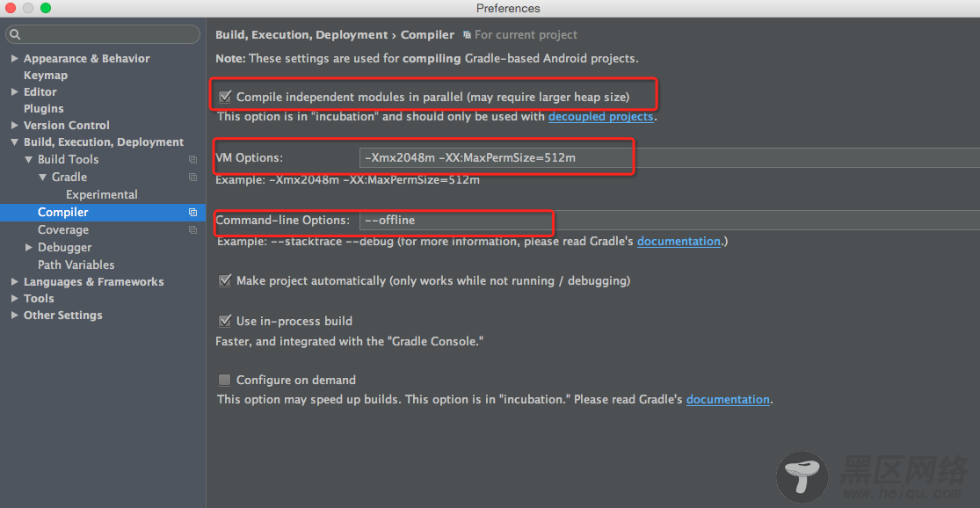The image size is (980, 508).
Task: Click into the VM Options text field
Action: point(670,157)
